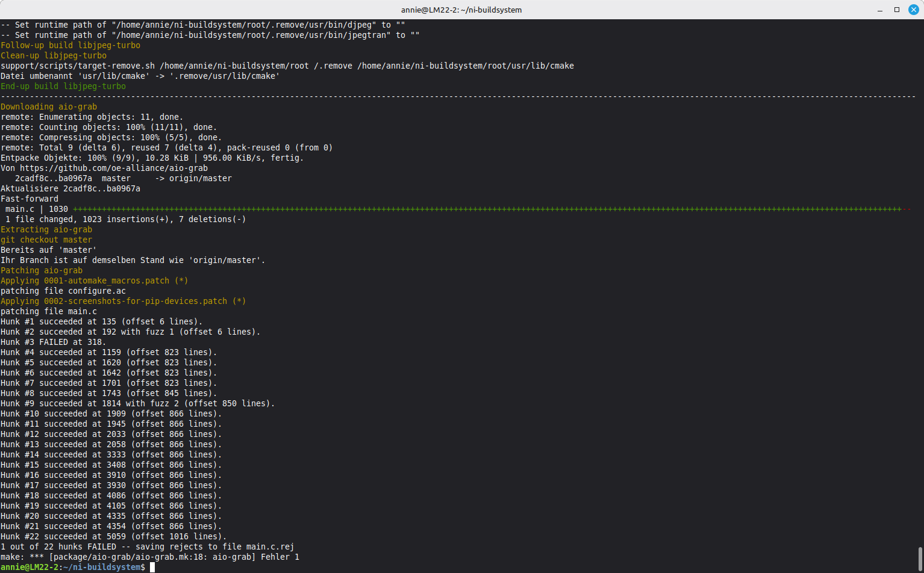Click the 'patching file main.c' line
The height and width of the screenshot is (573, 924).
(x=49, y=311)
